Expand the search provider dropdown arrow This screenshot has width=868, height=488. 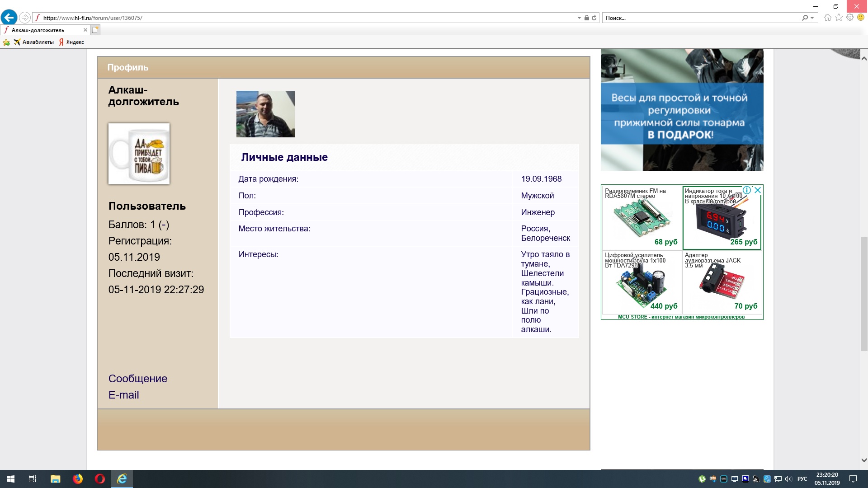[812, 18]
